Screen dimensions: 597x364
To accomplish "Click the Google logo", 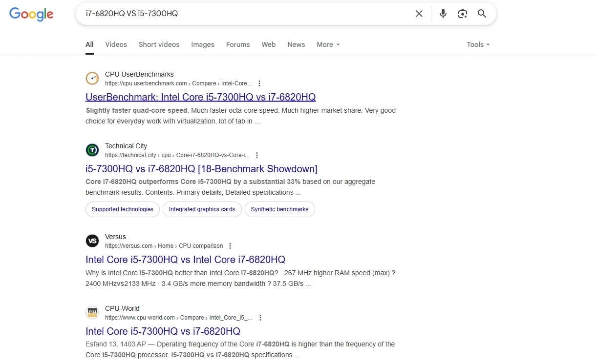I will [31, 14].
